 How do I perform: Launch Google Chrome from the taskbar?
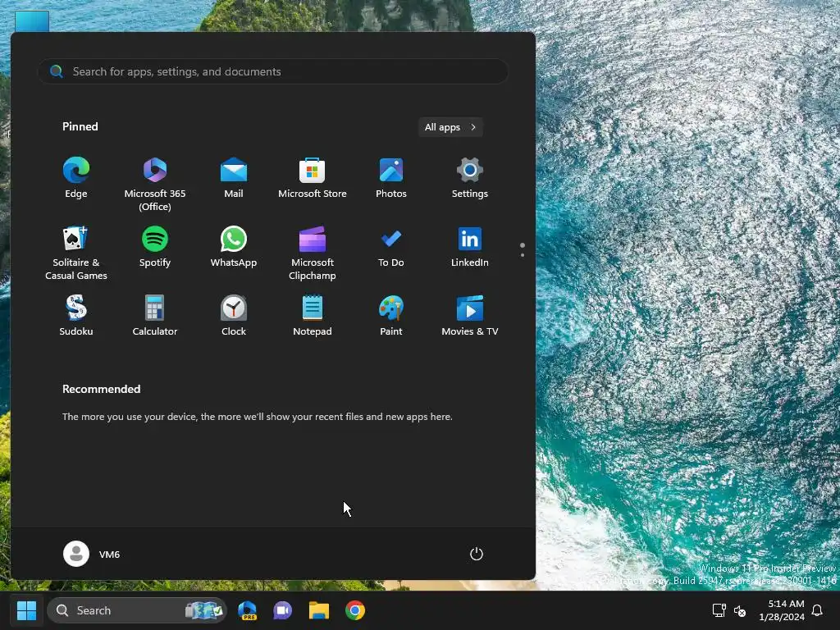pos(354,610)
